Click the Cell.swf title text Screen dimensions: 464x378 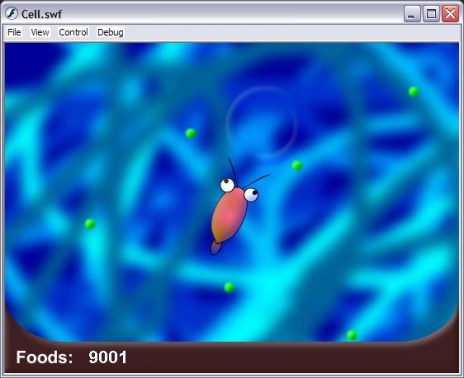pos(41,14)
